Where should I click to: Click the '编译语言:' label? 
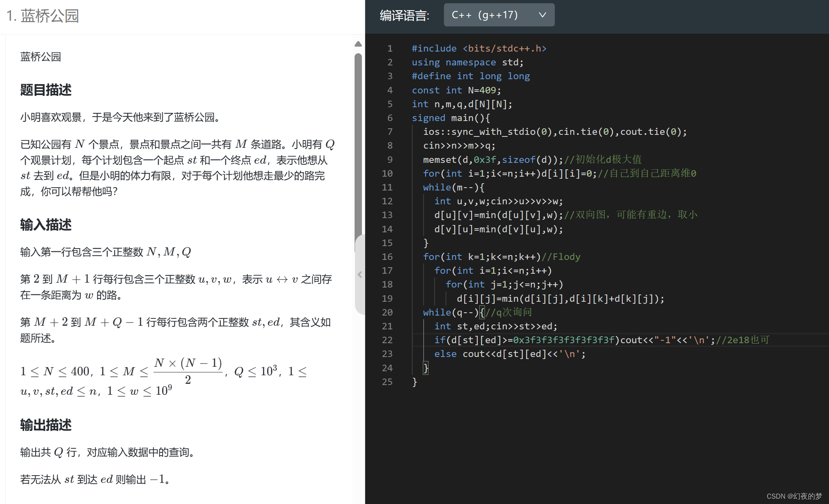coord(404,15)
